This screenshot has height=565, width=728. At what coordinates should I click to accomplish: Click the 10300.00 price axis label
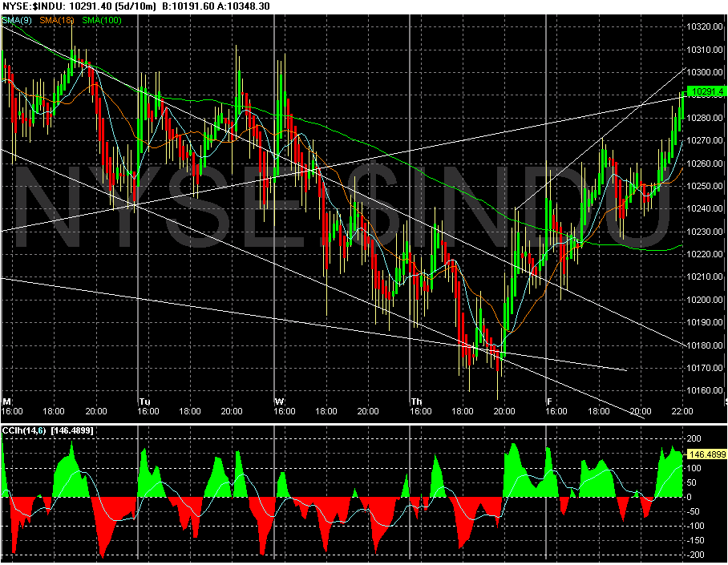(x=705, y=72)
